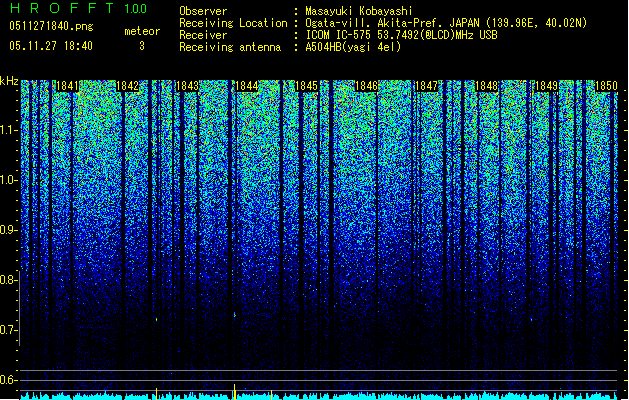This screenshot has height=400, width=629.
Task: Click the 1.1 kHz axis label
Action: point(8,130)
